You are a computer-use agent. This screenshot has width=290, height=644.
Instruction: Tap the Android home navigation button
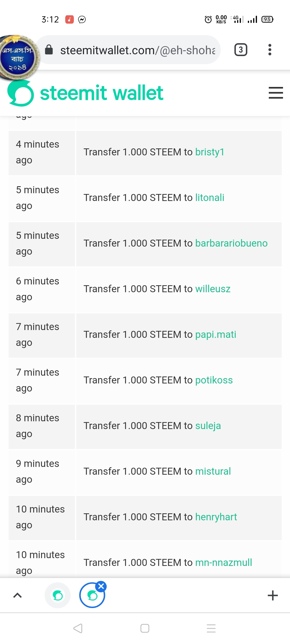(x=145, y=628)
